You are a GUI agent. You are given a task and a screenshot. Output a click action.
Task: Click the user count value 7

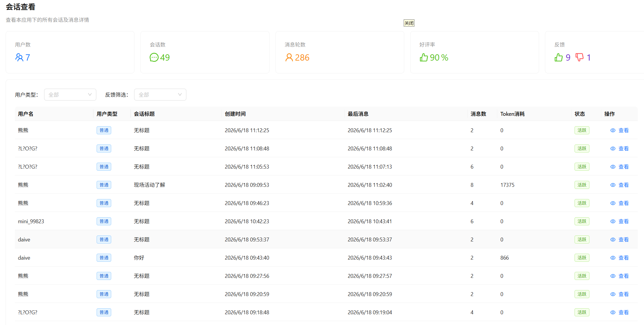(x=28, y=57)
